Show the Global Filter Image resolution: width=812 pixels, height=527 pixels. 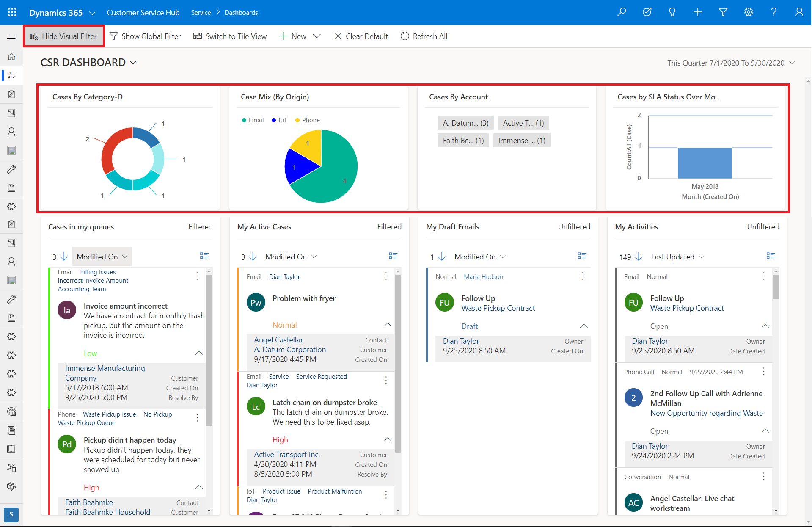[x=145, y=36]
